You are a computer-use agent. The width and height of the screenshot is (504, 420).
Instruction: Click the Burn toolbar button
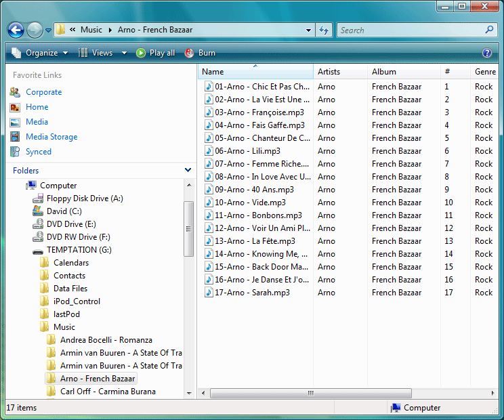tap(200, 53)
